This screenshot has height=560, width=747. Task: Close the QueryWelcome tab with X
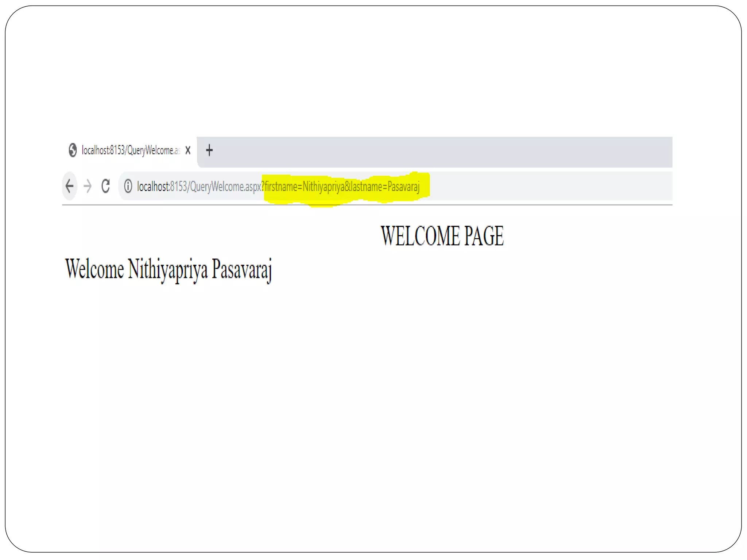tap(188, 150)
